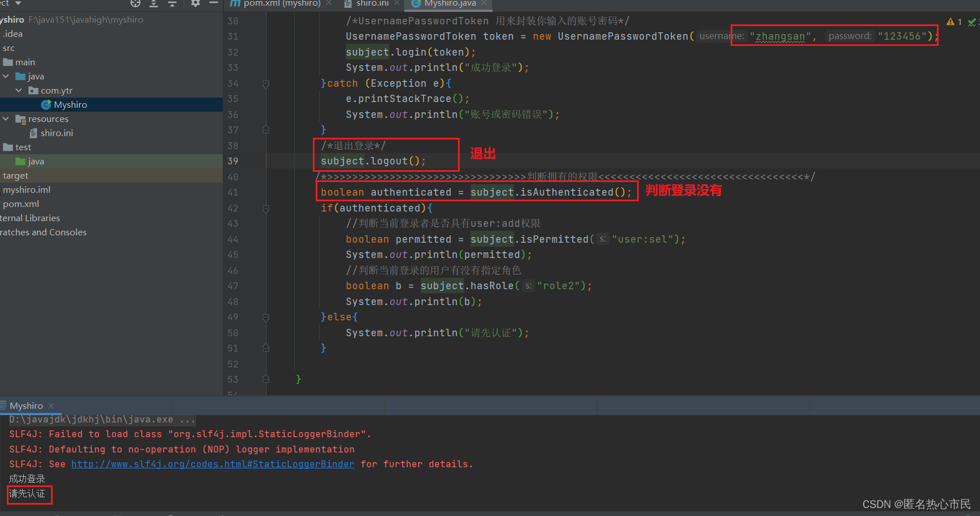Select the .idea folder in tree
The image size is (980, 516).
pyautogui.click(x=13, y=34)
